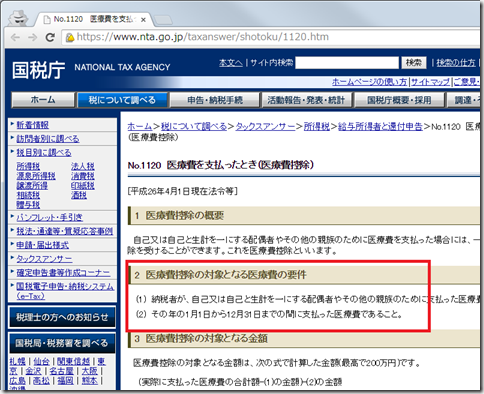Open 仙台 regional link
This screenshot has width=484, height=394.
pyautogui.click(x=41, y=362)
